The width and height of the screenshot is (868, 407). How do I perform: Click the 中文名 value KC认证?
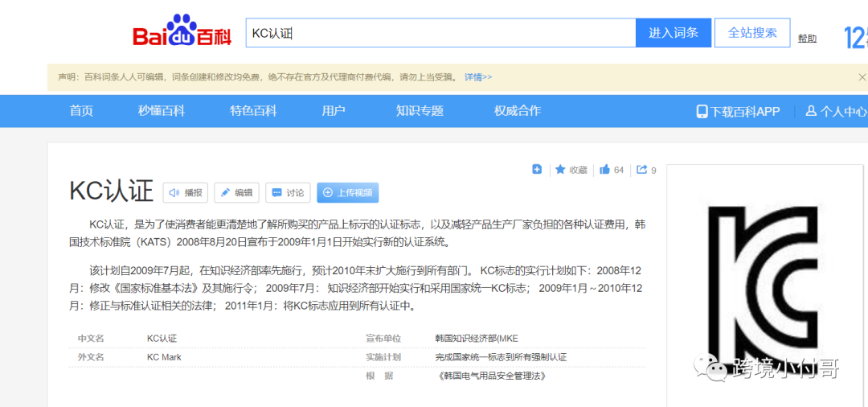[162, 339]
